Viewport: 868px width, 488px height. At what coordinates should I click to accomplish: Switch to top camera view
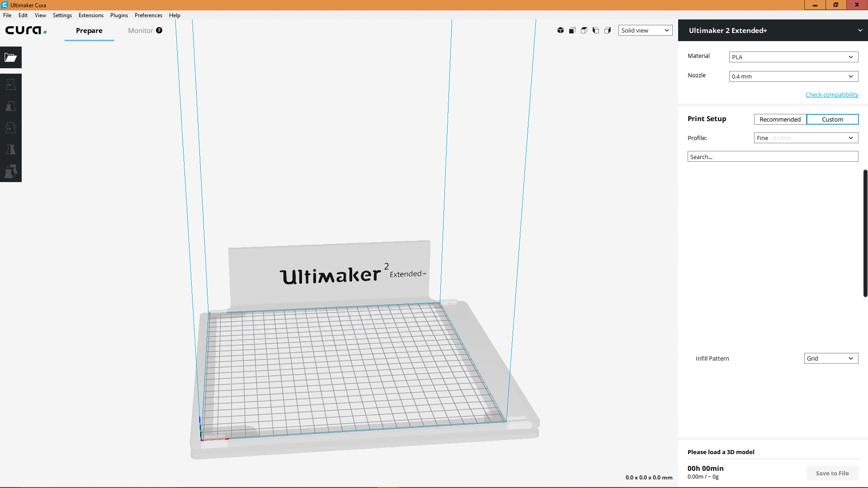tap(584, 30)
